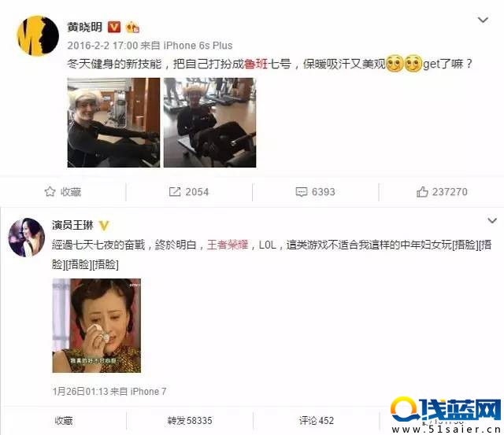Screen dimensions: 504x435
Task: Expand the options chevron on 黄晓明's post
Action: pyautogui.click(x=483, y=20)
